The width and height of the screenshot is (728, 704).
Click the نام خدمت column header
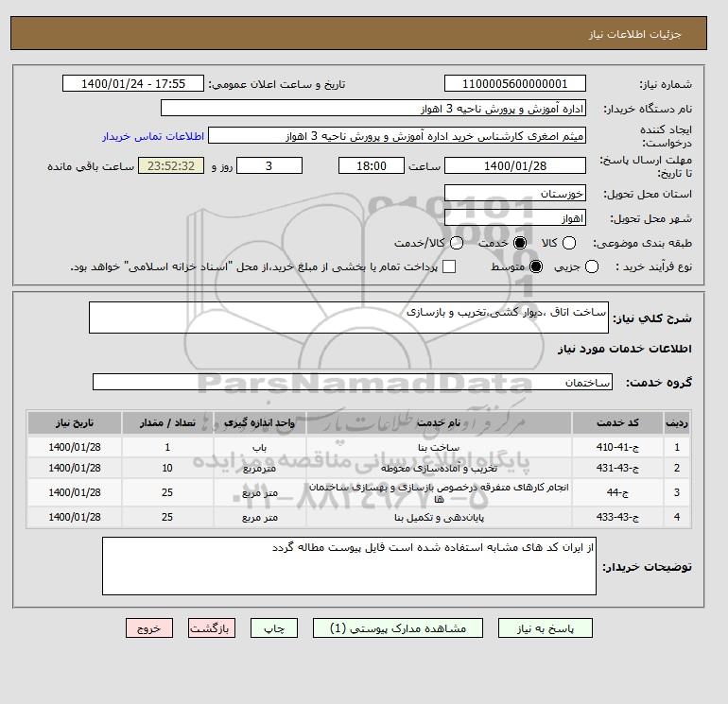pos(439,422)
